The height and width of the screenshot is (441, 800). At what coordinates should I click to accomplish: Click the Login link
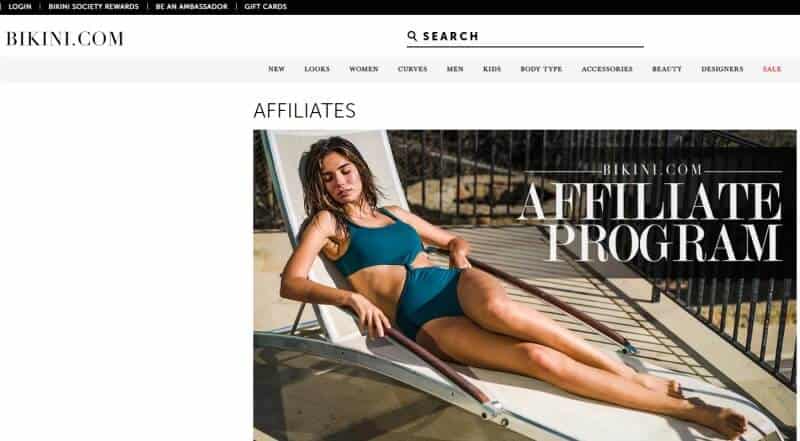[x=20, y=7]
